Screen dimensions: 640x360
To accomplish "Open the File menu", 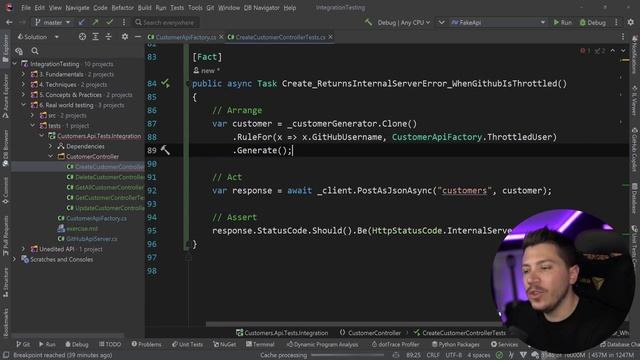I will pos(26,8).
